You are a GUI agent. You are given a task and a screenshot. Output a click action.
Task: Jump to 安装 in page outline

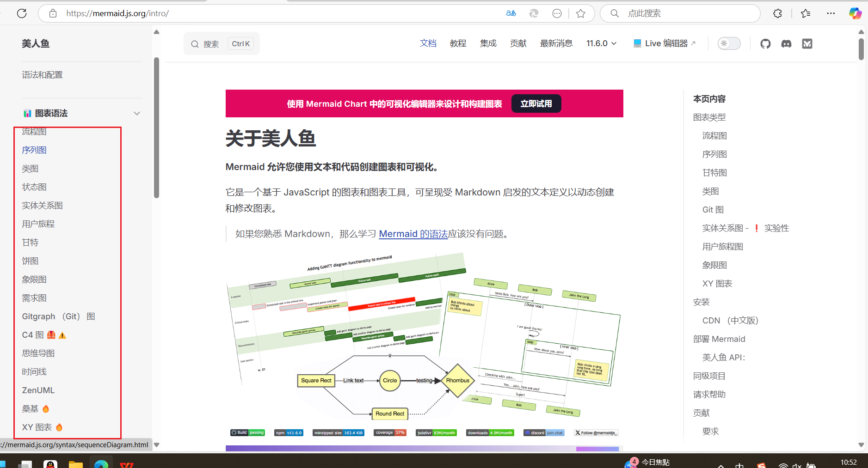(x=701, y=302)
